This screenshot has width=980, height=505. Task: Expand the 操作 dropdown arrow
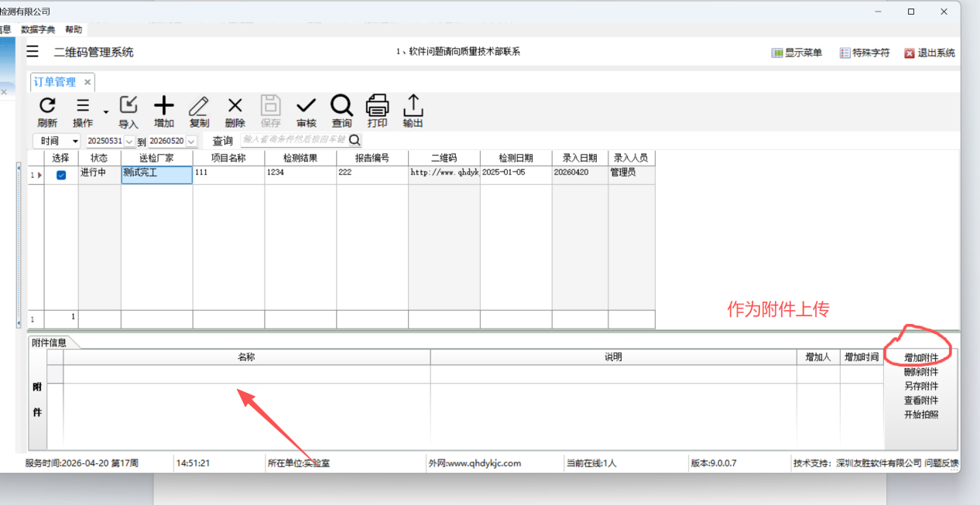106,113
